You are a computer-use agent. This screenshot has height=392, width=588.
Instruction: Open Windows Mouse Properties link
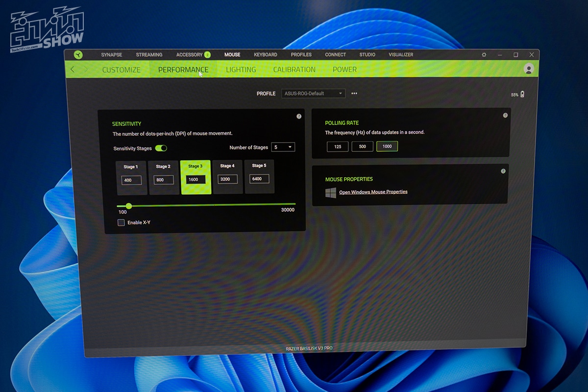tap(373, 192)
